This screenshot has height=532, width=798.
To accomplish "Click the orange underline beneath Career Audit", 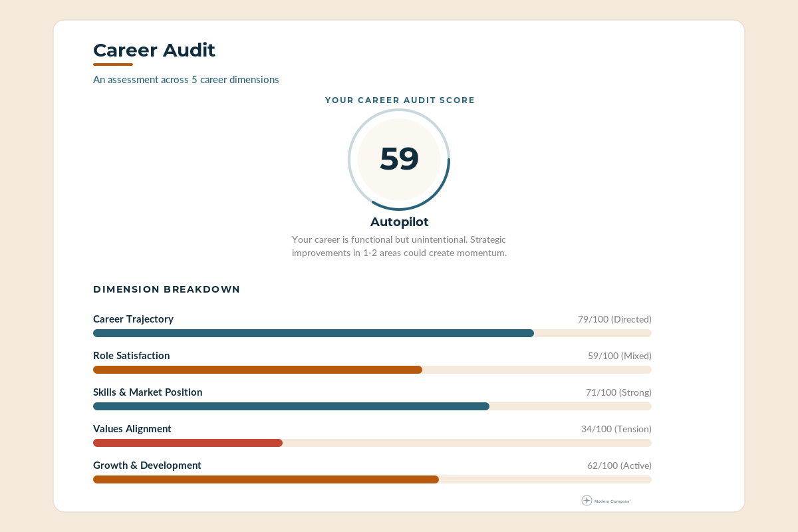I will [112, 65].
